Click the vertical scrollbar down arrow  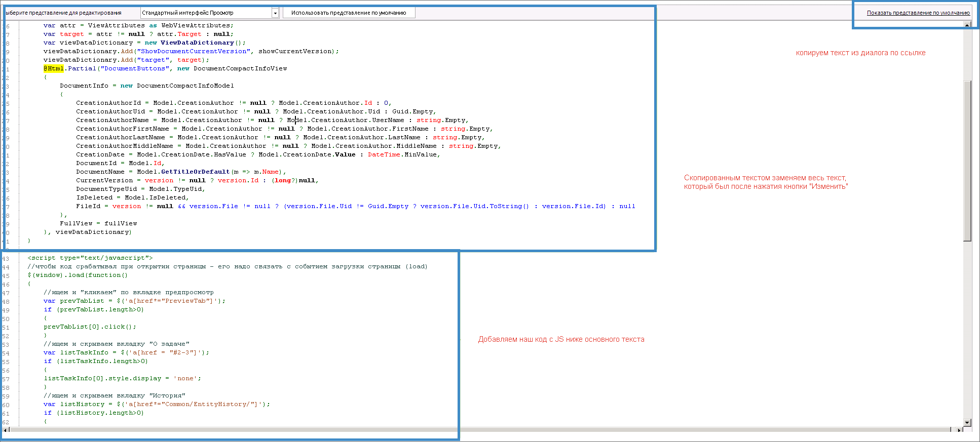(x=967, y=422)
